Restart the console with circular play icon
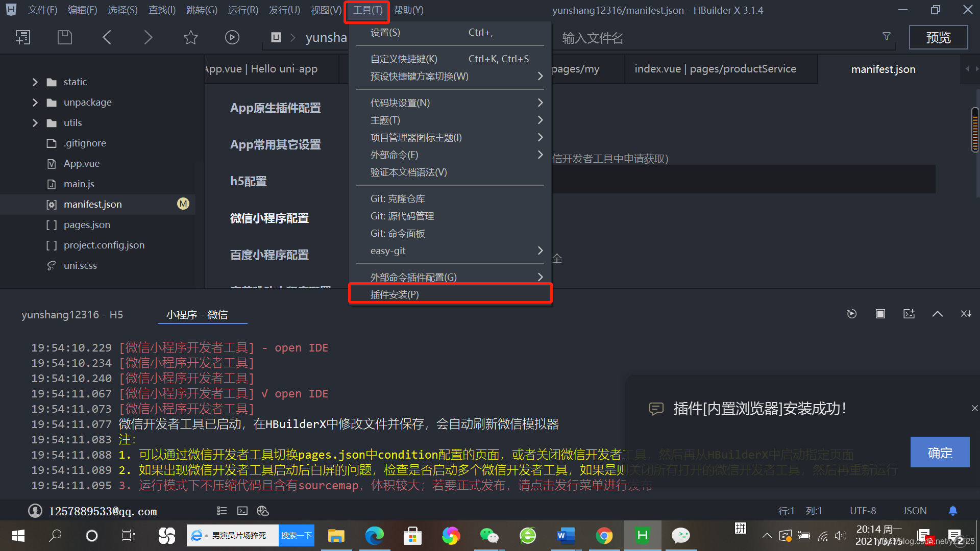The image size is (980, 551). tap(851, 314)
